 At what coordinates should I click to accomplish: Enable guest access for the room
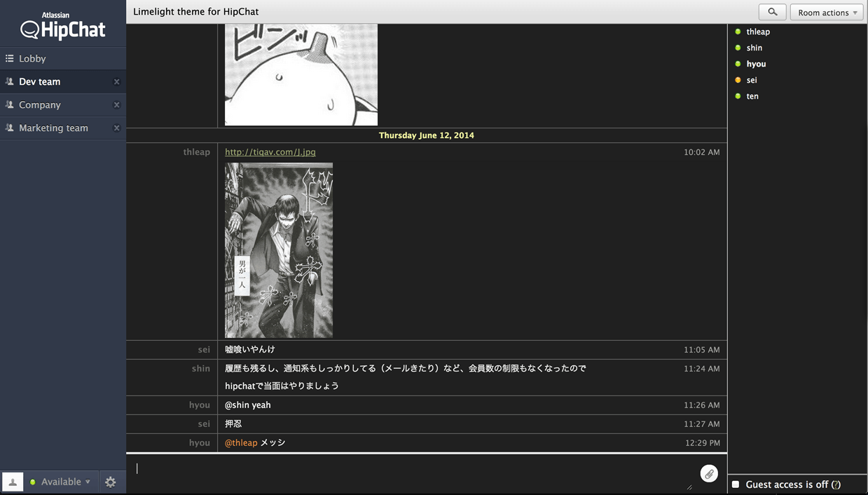pyautogui.click(x=734, y=484)
